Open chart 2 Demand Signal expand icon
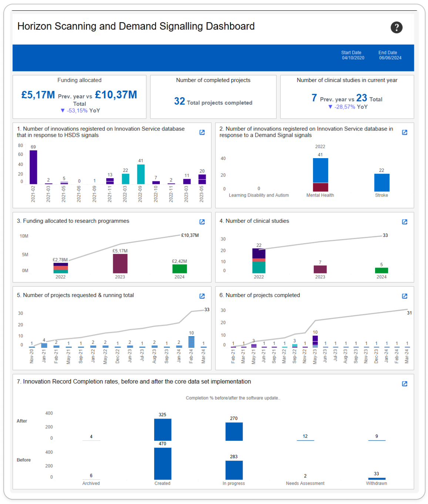The height and width of the screenshot is (504, 428). coord(404,132)
